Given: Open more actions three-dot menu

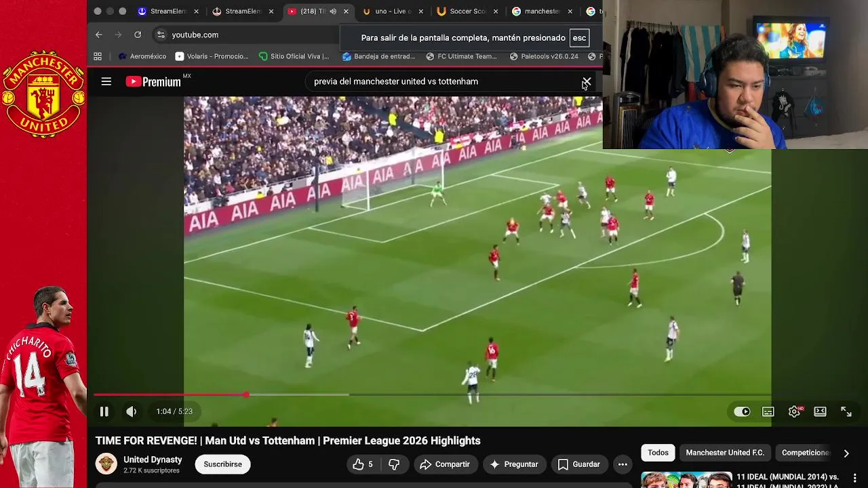Looking at the screenshot, I should pyautogui.click(x=623, y=464).
